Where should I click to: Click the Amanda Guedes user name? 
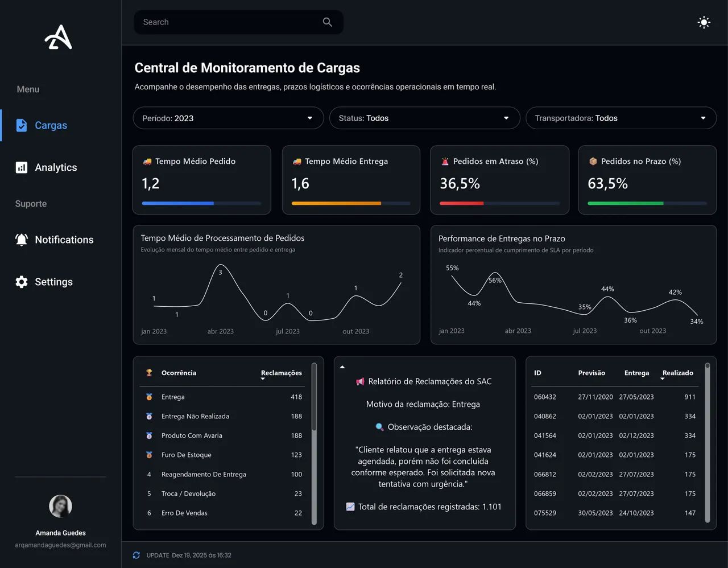tap(60, 533)
